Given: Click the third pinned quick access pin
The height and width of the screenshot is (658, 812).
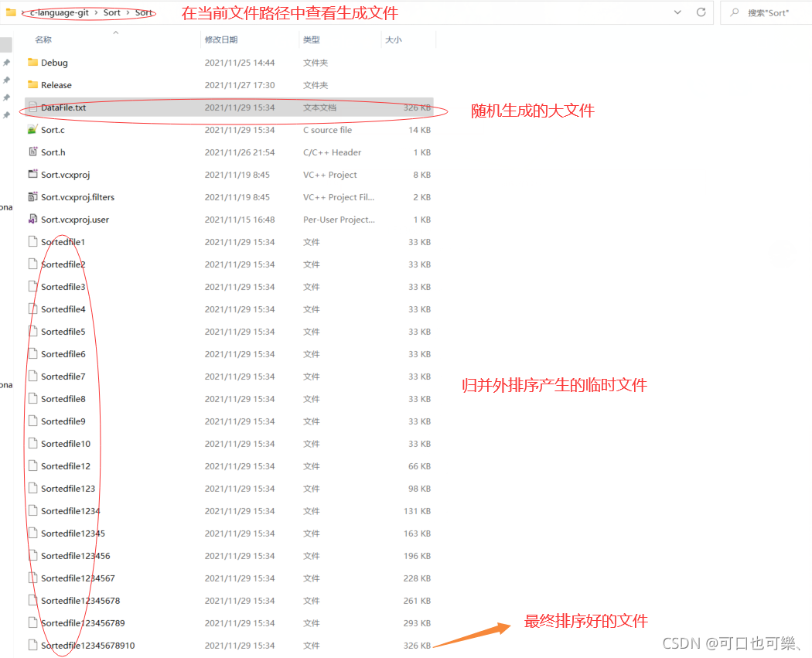Looking at the screenshot, I should pos(6,97).
